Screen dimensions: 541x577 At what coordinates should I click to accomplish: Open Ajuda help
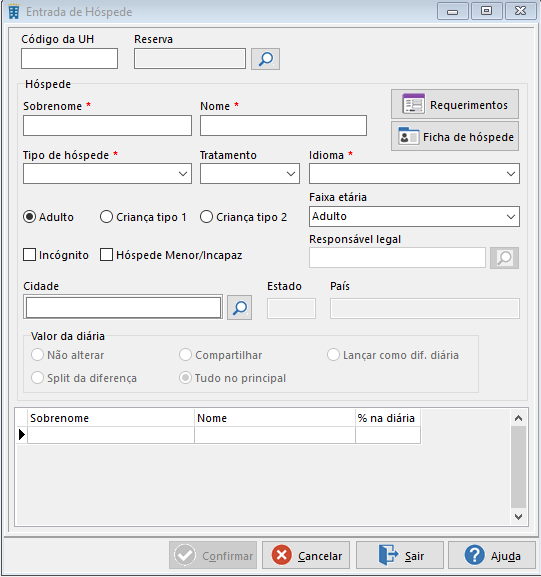tap(492, 555)
